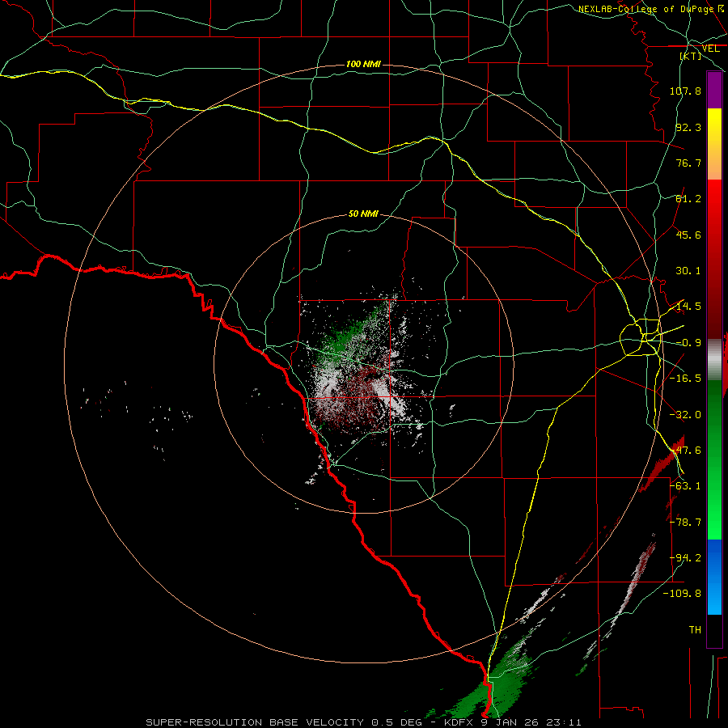Select the 76.7 velocity scale value
The height and width of the screenshot is (728, 728).
(x=688, y=163)
